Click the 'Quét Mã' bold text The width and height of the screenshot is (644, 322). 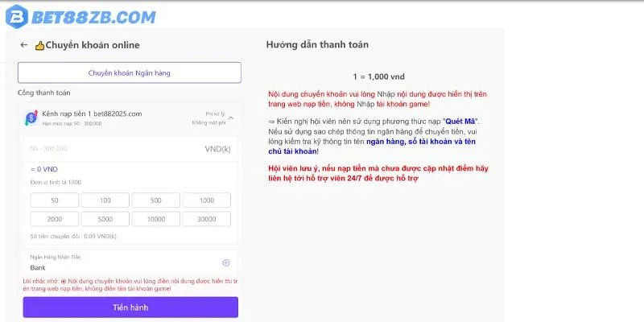click(x=460, y=122)
